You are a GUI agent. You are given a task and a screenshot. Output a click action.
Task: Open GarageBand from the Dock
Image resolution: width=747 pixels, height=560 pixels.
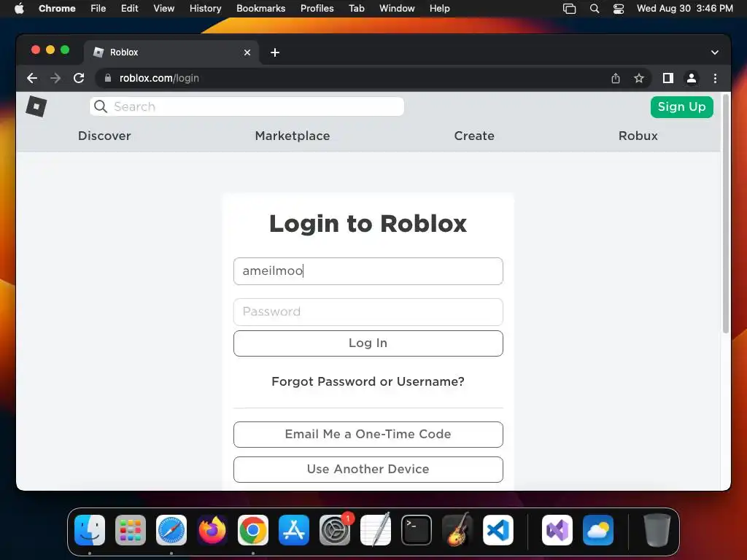click(457, 530)
